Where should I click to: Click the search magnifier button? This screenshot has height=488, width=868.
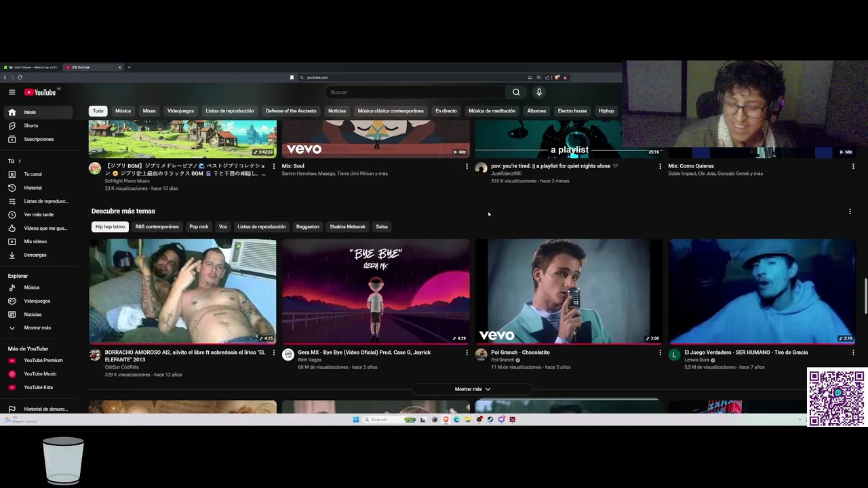[516, 92]
